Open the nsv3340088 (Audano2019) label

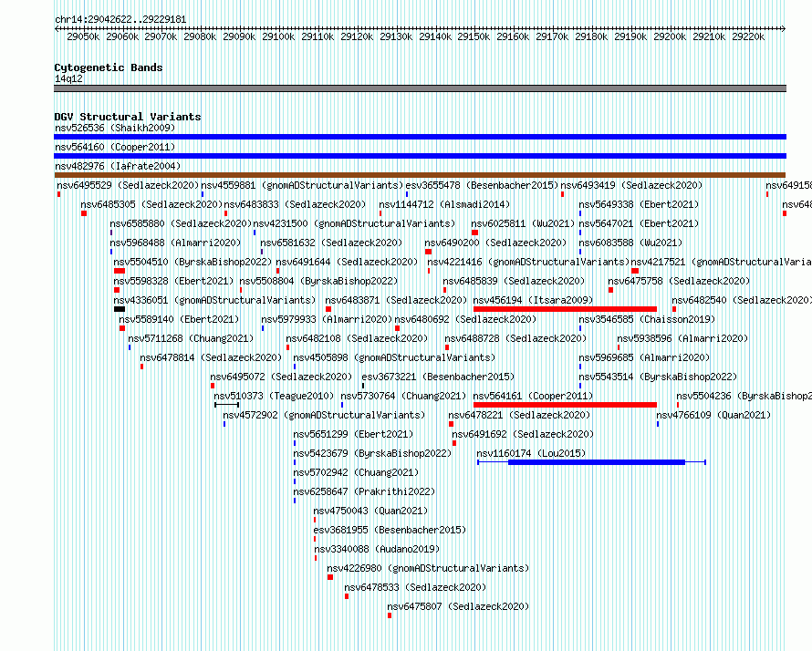pyautogui.click(x=377, y=549)
